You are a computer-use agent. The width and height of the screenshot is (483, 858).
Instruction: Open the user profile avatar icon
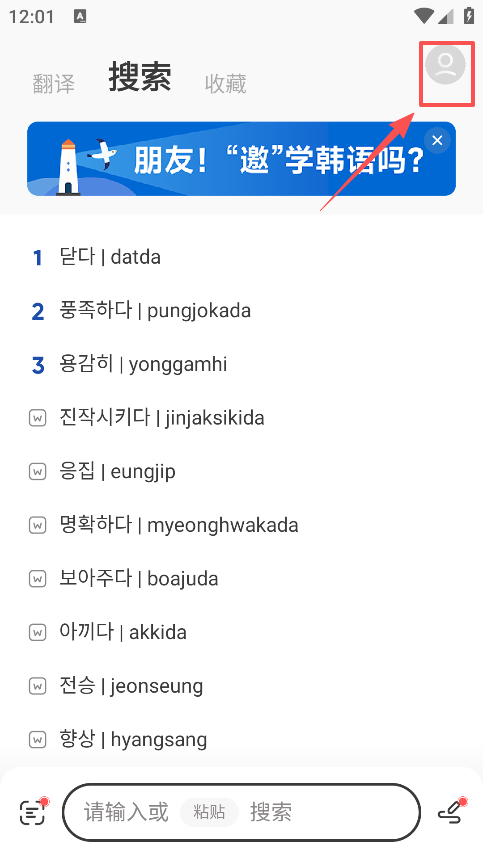pos(445,65)
